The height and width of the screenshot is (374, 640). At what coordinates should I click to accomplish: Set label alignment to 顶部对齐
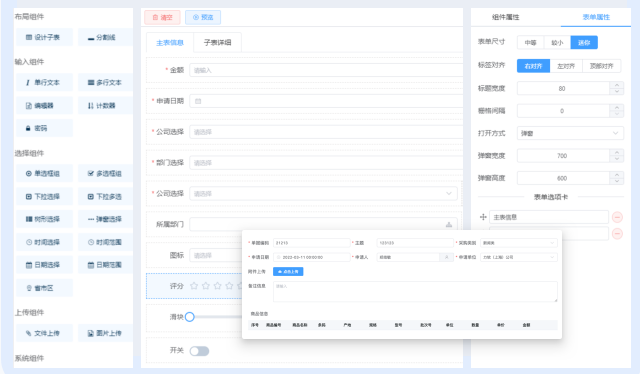point(602,66)
